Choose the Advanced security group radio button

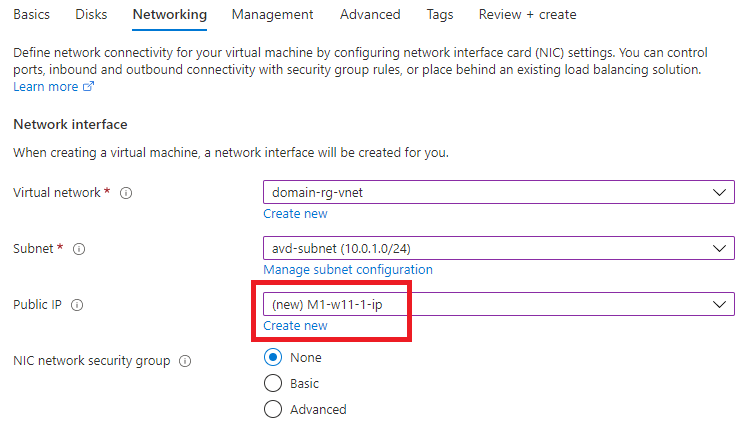(x=273, y=409)
